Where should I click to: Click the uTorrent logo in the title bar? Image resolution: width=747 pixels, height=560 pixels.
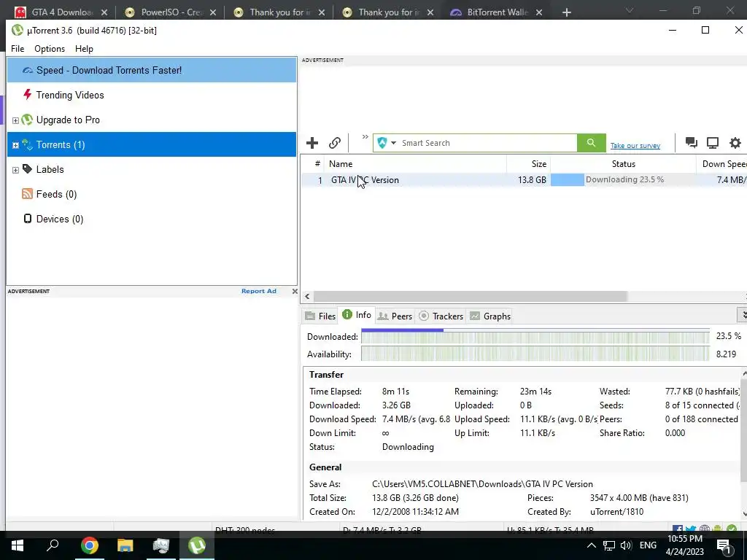coord(18,30)
